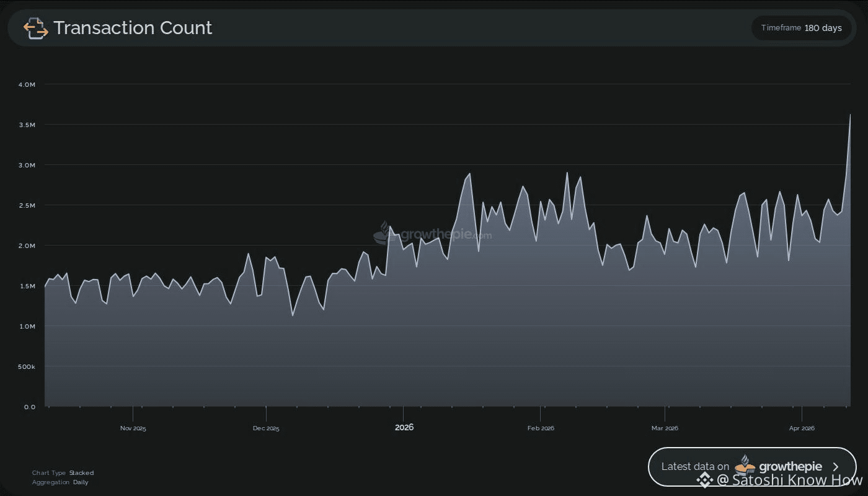Click the Mar 2026 x-axis label
Image resolution: width=868 pixels, height=496 pixels.
pos(665,428)
